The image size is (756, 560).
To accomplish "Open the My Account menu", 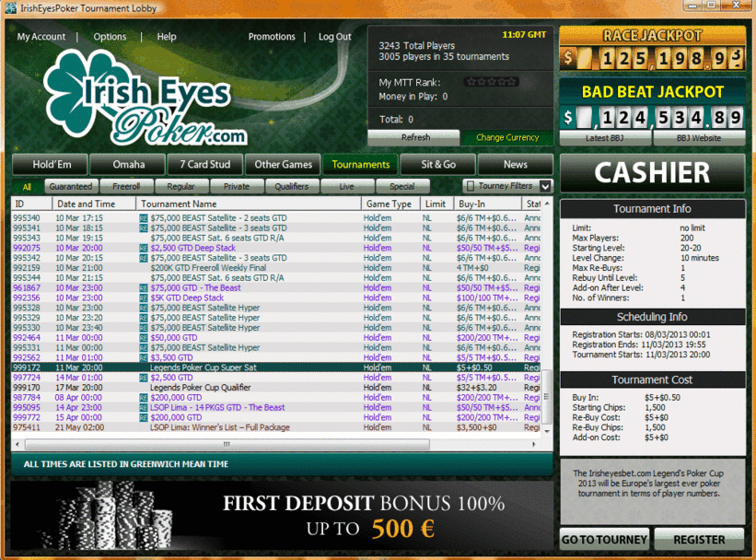I will (41, 37).
